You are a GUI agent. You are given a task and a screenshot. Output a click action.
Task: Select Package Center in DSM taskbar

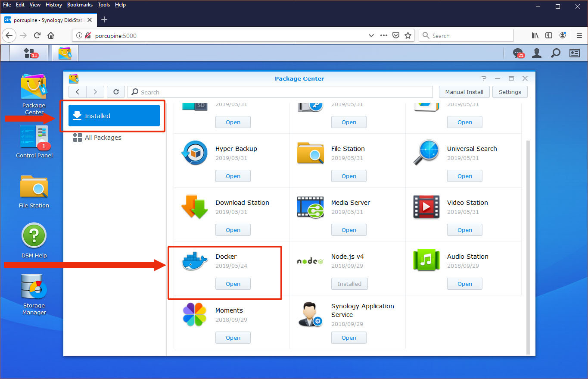coord(65,53)
